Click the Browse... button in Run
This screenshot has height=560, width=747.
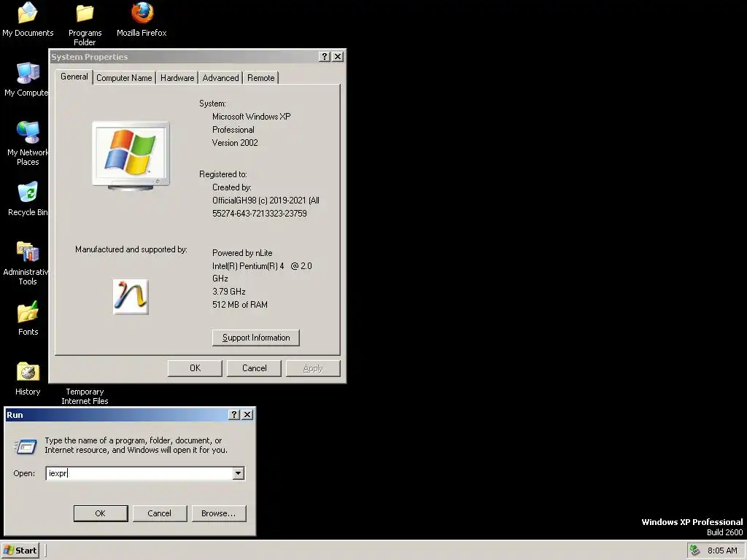pyautogui.click(x=219, y=513)
